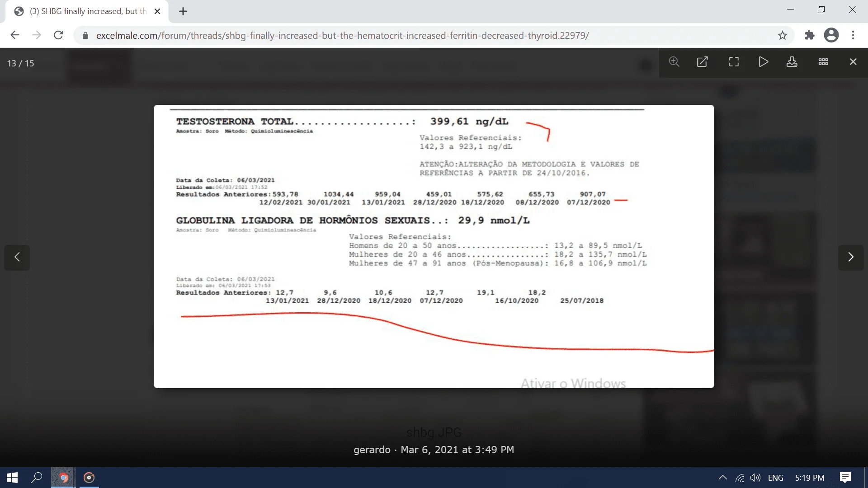Open Chrome extensions puzzle icon
This screenshot has height=488, width=868.
pos(809,35)
